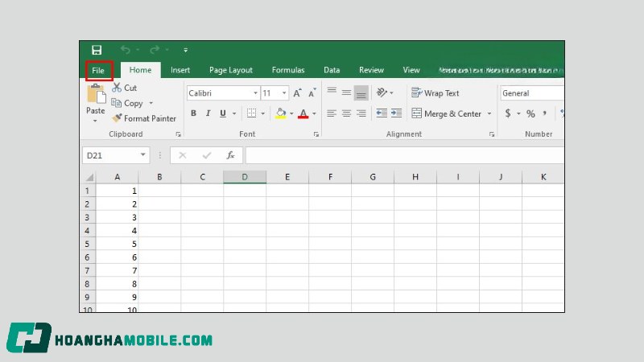Click the Save icon in quick access toolbar
Image resolution: width=644 pixels, height=362 pixels.
(x=97, y=50)
